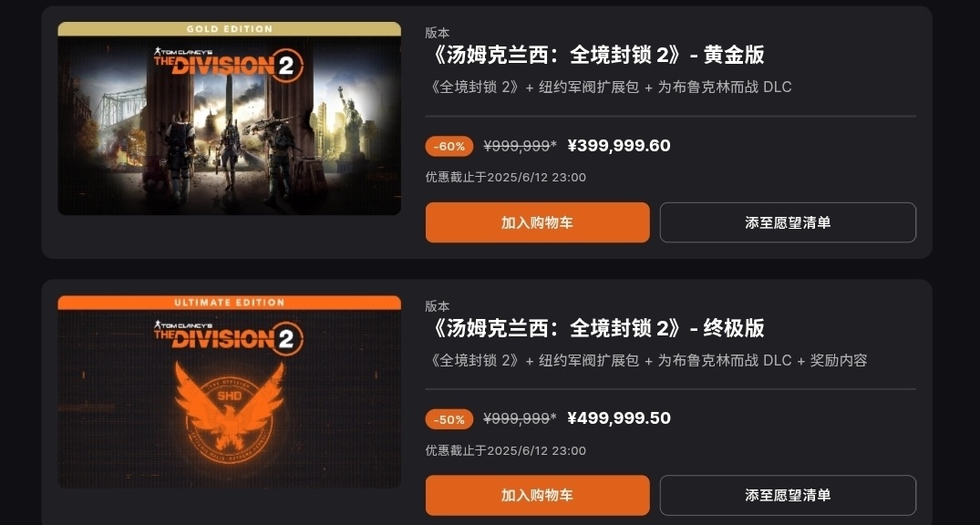Click the ¥399,999.60 sale price
Screen dimensions: 980x525
[x=619, y=146]
